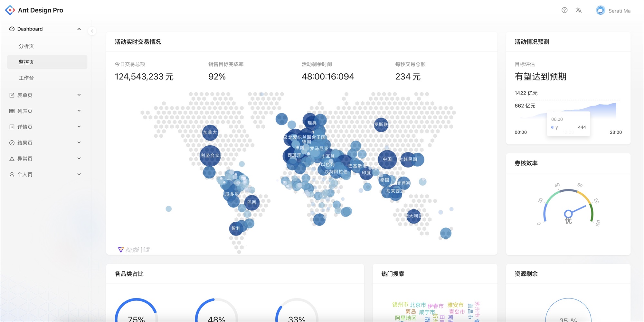The image size is (644, 322).
Task: Open the 工作台 menu item
Action: point(47,78)
